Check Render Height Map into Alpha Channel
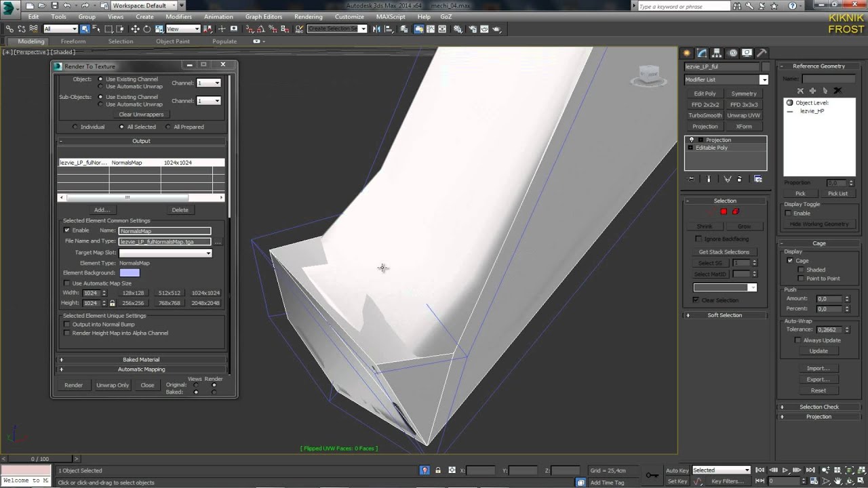Screen dimensions: 868x488 click(66, 333)
